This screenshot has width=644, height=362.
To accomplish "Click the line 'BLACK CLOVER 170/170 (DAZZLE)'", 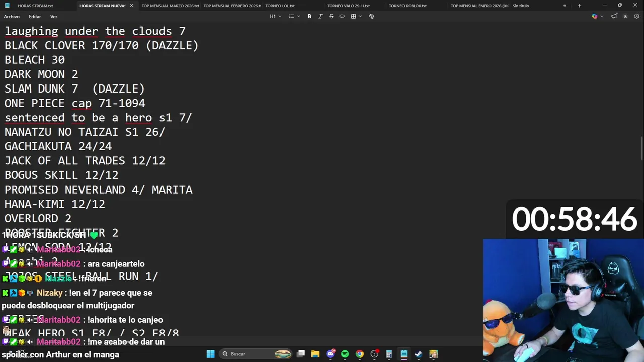I will click(102, 46).
